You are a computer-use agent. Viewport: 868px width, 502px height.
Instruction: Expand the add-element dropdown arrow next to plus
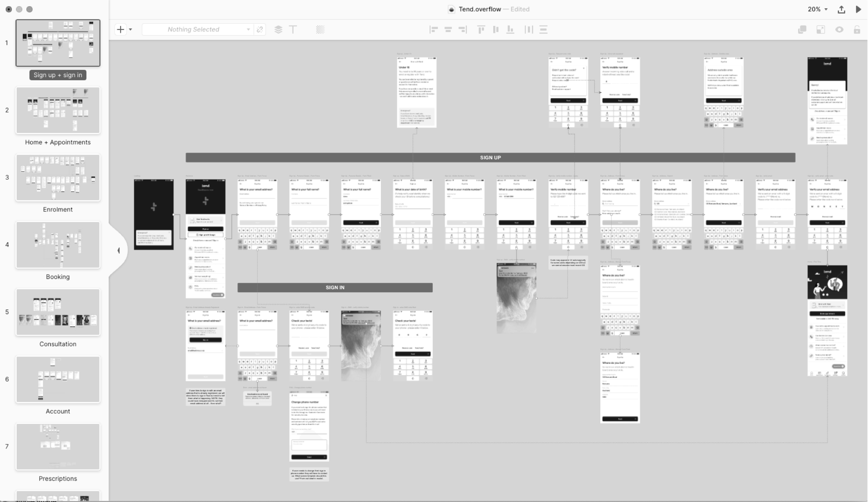coord(130,29)
